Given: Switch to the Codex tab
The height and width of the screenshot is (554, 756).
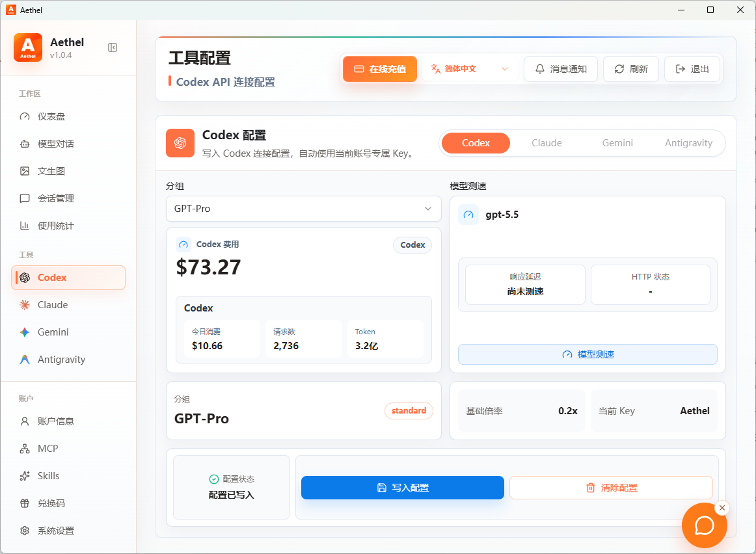Looking at the screenshot, I should (476, 143).
